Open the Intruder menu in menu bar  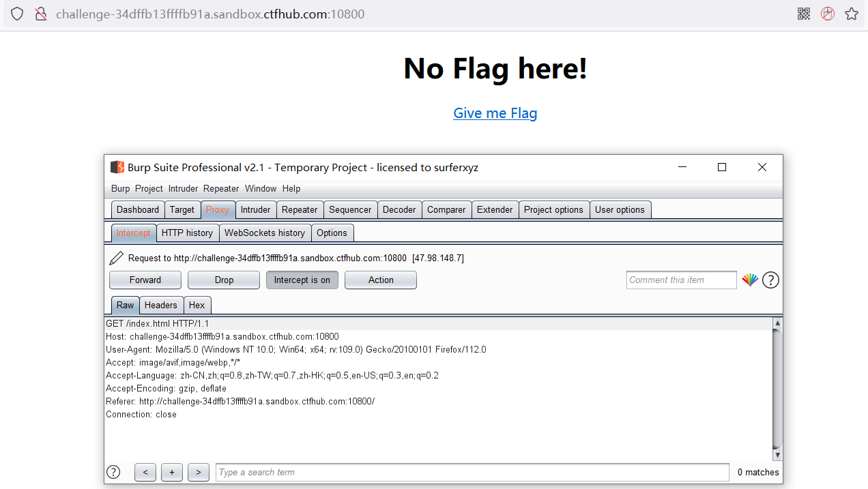point(184,188)
